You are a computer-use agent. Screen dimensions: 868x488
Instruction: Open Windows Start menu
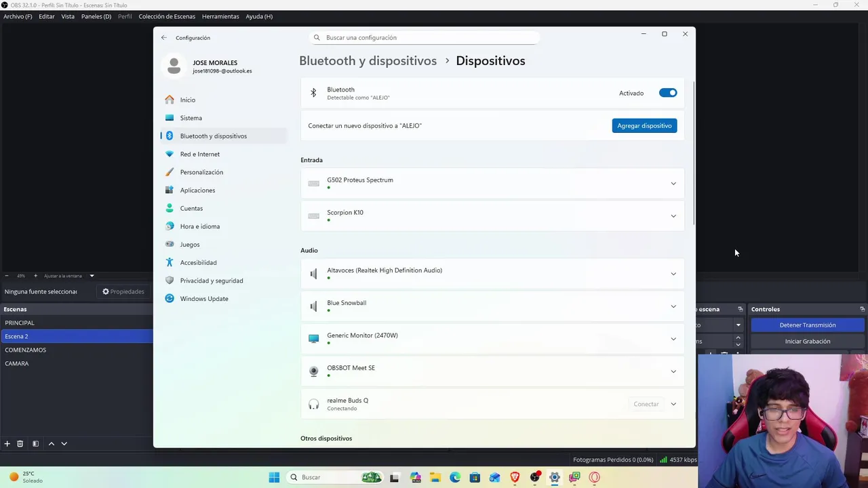(x=274, y=477)
